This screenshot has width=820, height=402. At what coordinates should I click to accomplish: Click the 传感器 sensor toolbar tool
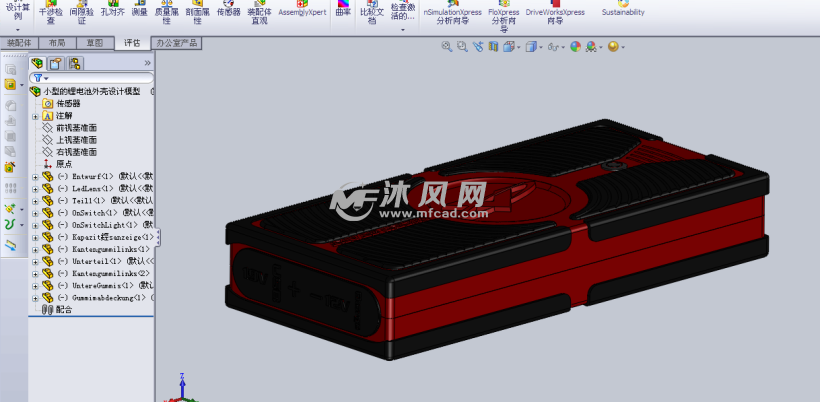pyautogui.click(x=229, y=8)
